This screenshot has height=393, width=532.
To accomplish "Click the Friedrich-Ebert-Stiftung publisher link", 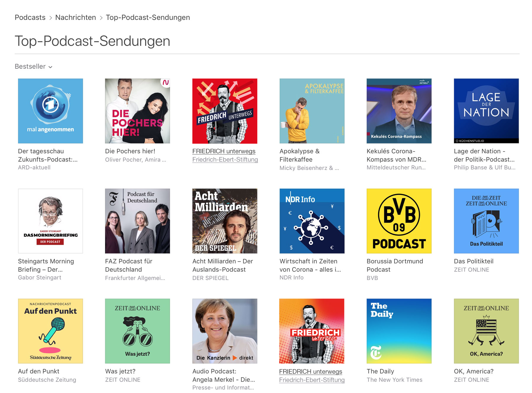I will (225, 160).
